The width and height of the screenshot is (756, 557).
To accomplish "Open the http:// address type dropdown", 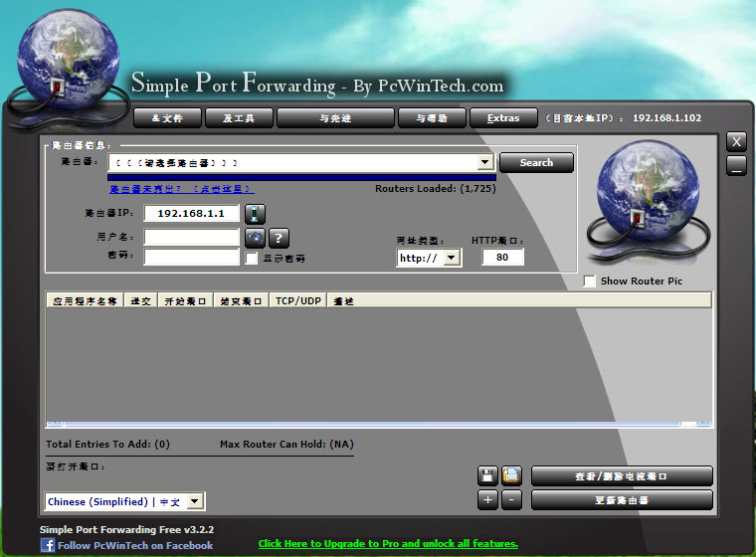I will pos(452,258).
